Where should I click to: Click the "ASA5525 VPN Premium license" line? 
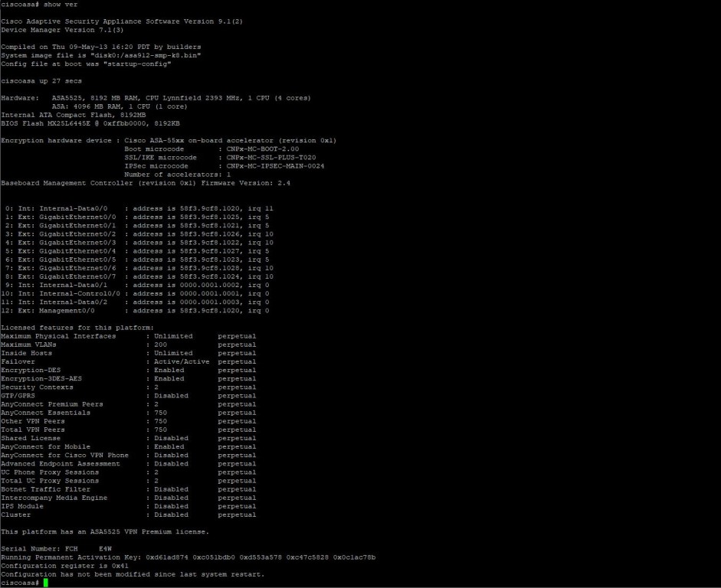click(105, 532)
